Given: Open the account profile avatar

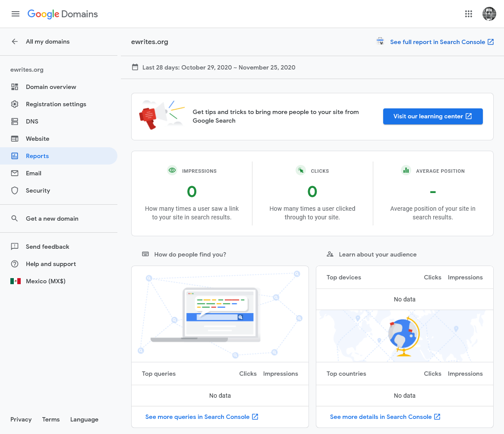Looking at the screenshot, I should (489, 14).
